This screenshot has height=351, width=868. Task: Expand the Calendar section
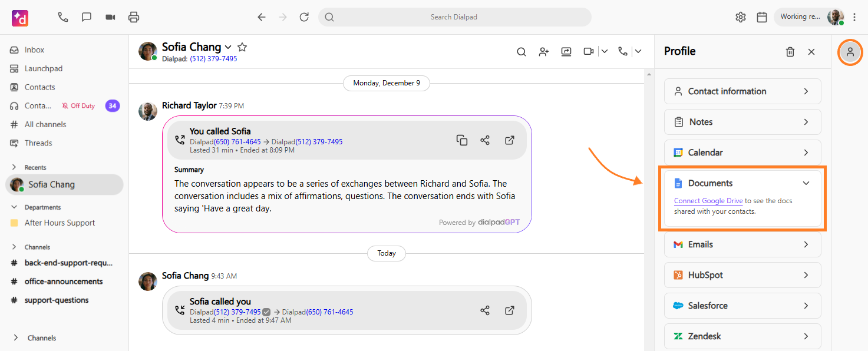pos(742,153)
